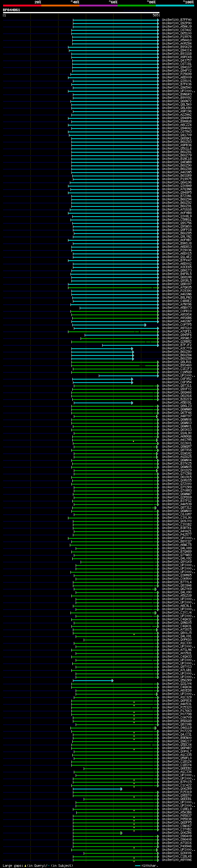This screenshot has width=197, height=868.
Task: Select the UniRef100_Q9XFY2 entry
Action: (176, 389)
